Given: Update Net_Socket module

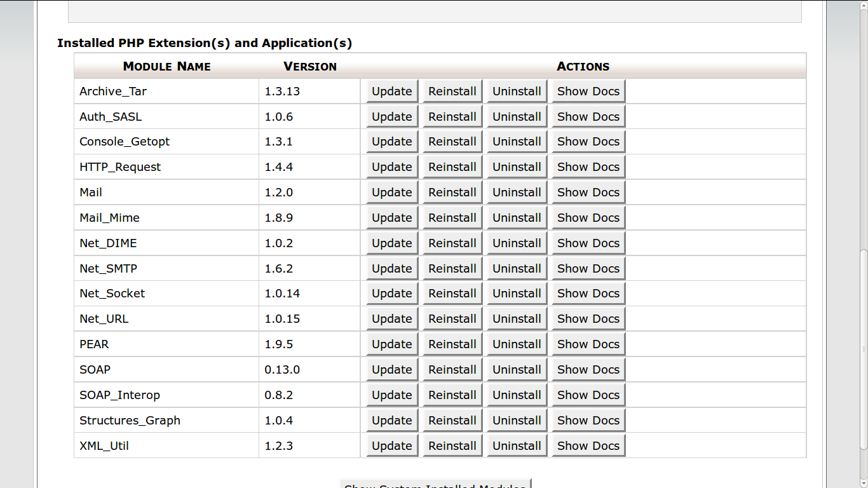Looking at the screenshot, I should point(392,294).
